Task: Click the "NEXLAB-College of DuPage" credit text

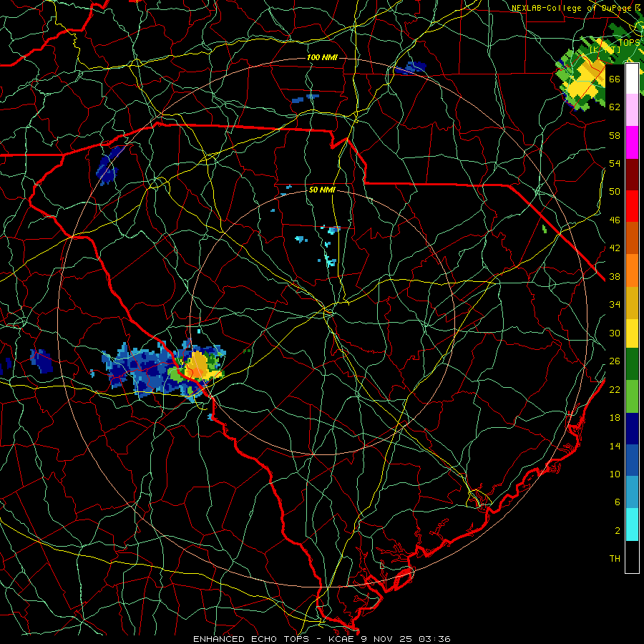Action: (x=571, y=8)
